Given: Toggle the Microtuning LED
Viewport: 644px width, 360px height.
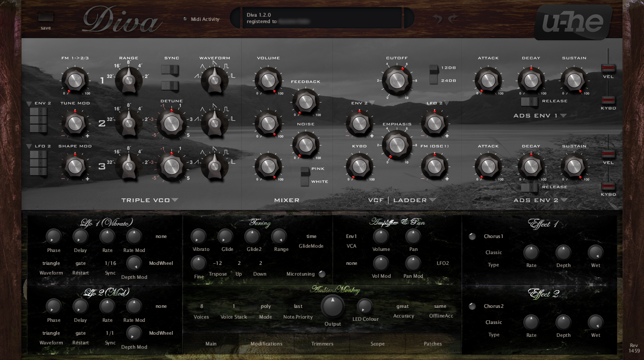Looking at the screenshot, I should [x=322, y=274].
